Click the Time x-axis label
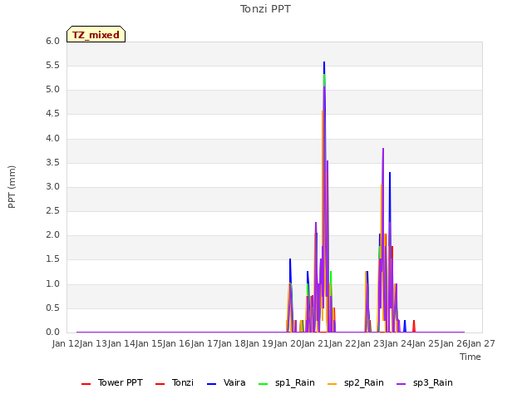The image size is (532, 399). 470,357
